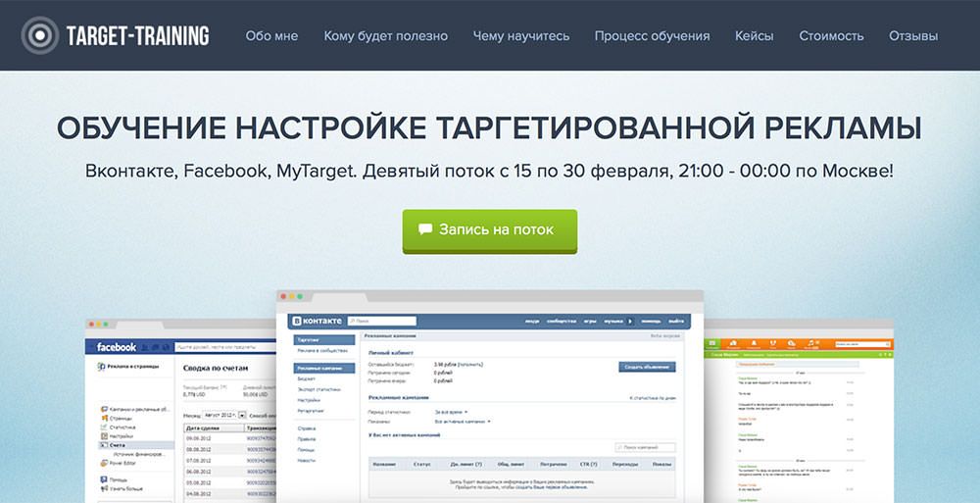Click the '06.08.2012' date row in Facebook table
Viewport: 980px width, 503px height.
pos(198,472)
